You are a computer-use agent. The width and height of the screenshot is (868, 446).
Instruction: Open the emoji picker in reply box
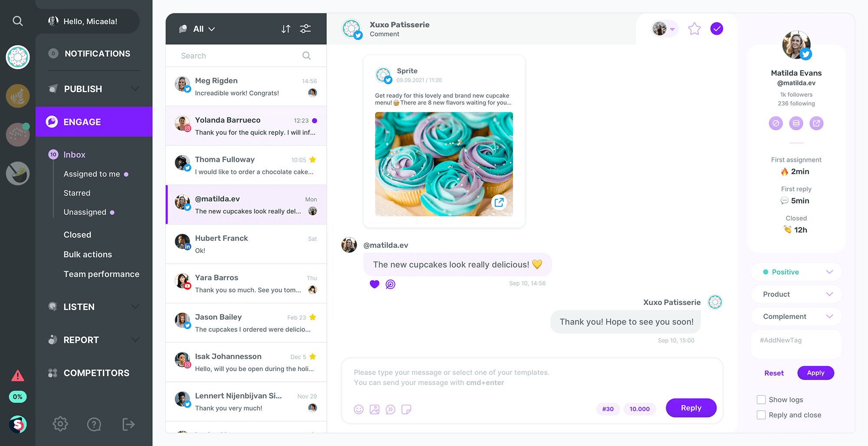(x=358, y=409)
